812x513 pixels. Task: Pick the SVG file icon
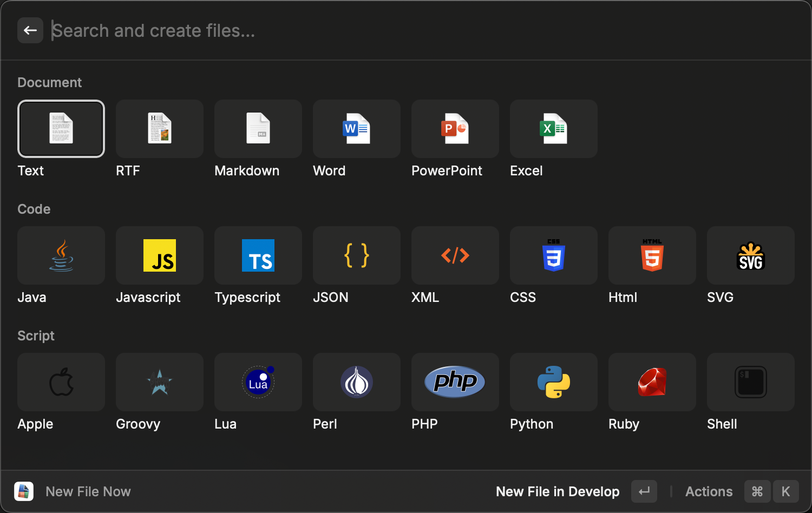click(751, 255)
